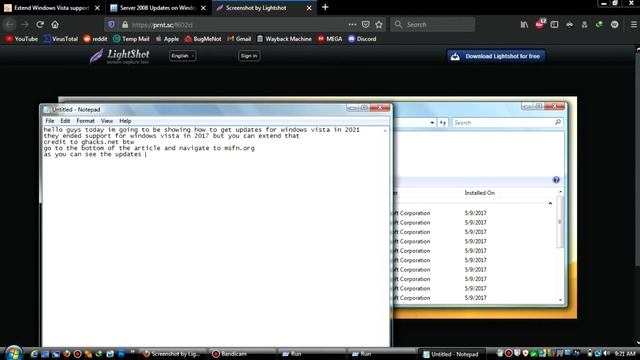Open Windows Start orb

(x=13, y=353)
